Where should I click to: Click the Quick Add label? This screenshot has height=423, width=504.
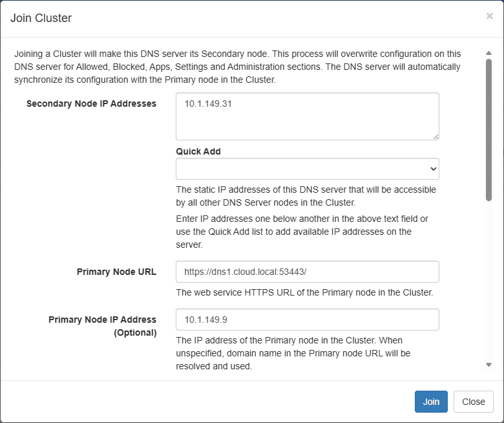(198, 151)
